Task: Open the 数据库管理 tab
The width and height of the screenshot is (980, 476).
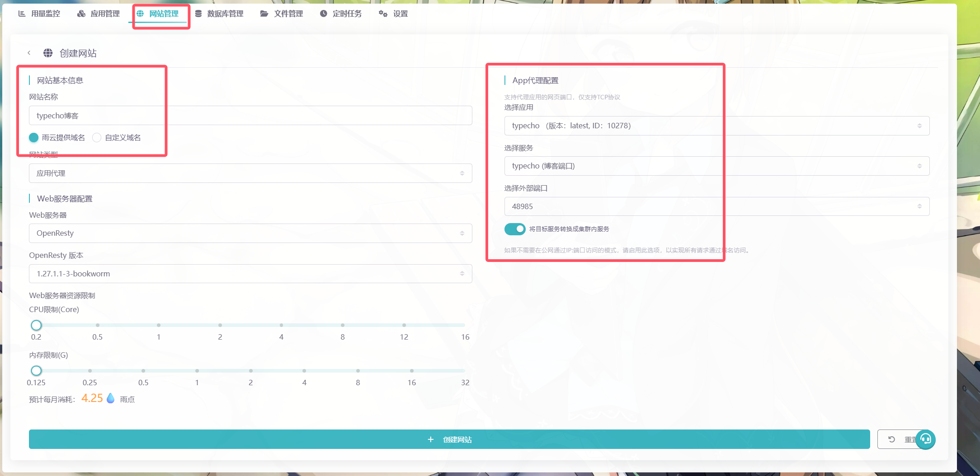Action: tap(219, 14)
